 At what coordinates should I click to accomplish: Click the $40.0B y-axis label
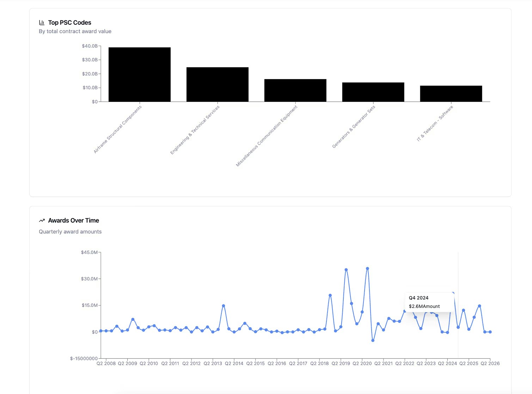tap(89, 46)
